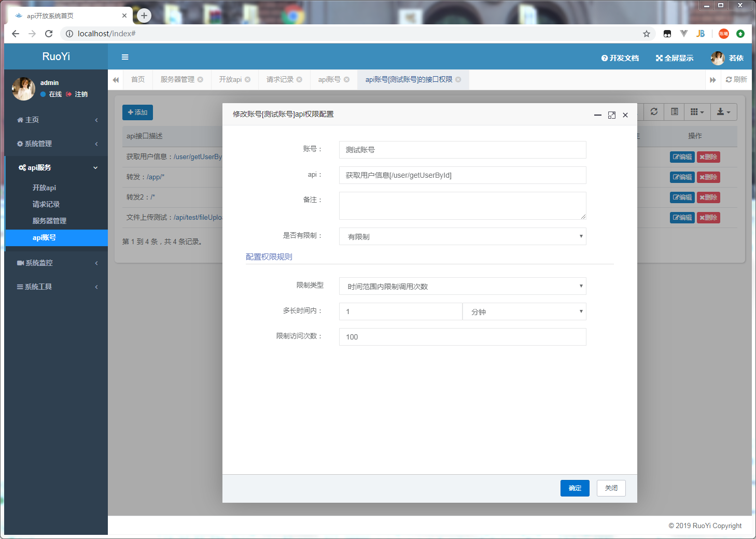Viewport: 756px width, 539px height.
Task: Click the hamburger menu icon in the navbar
Action: coord(124,57)
